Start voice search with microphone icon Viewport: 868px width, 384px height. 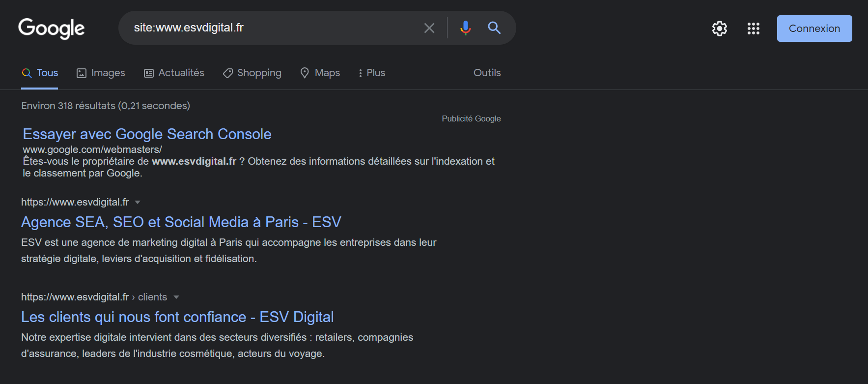click(465, 28)
